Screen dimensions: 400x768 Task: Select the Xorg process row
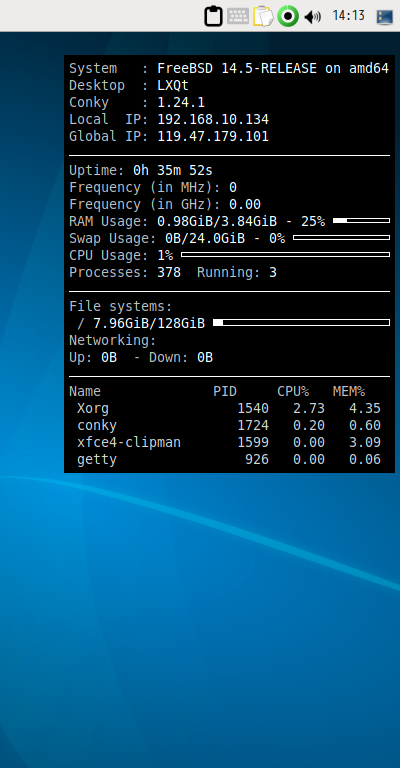point(229,408)
